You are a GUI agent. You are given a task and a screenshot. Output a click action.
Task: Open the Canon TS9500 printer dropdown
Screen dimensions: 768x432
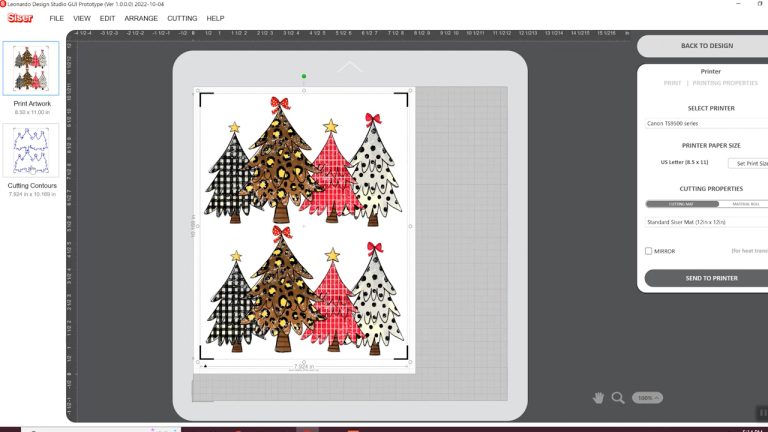(x=706, y=123)
